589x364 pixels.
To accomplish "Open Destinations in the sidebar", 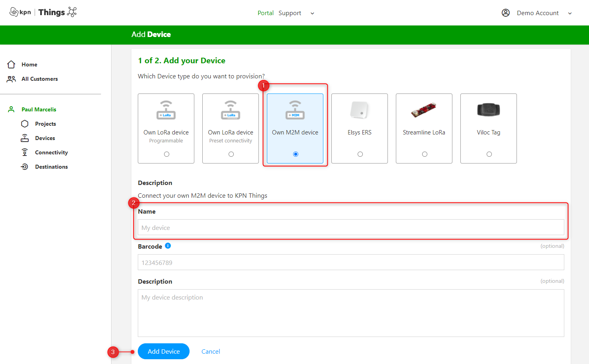I will click(x=51, y=167).
